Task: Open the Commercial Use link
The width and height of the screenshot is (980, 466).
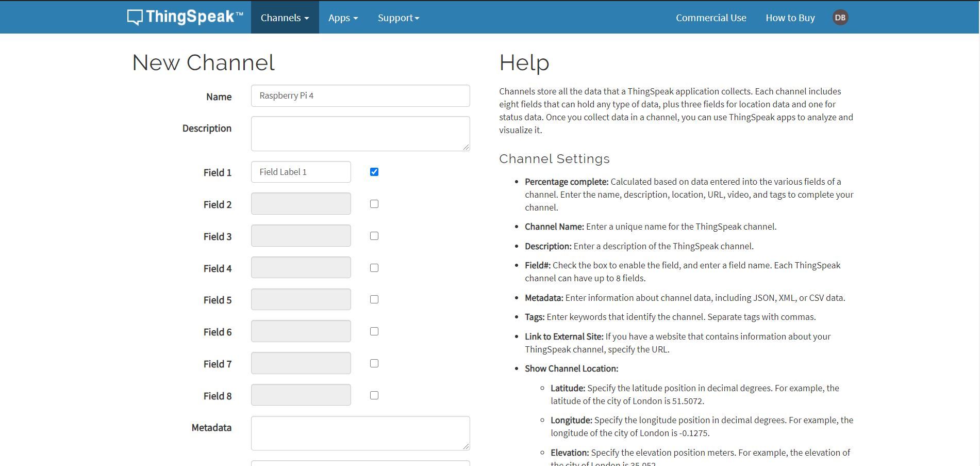Action: [x=711, y=18]
